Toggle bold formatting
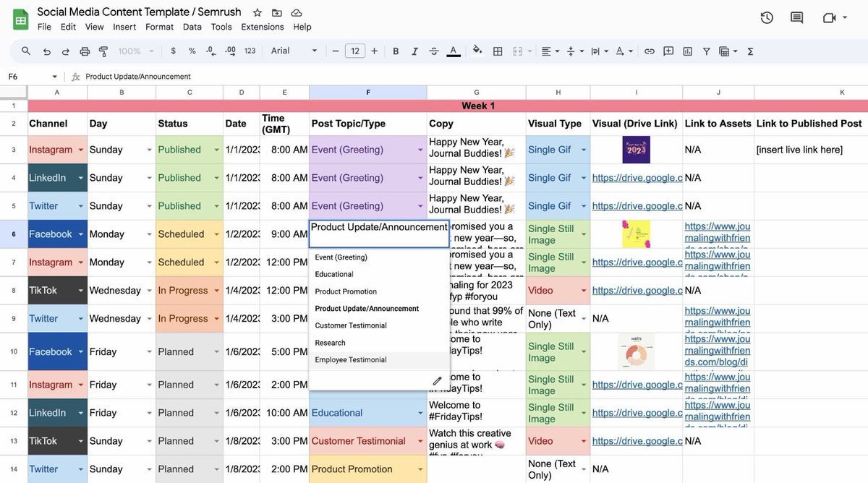Screen dimensions: 868x483 click(x=395, y=51)
